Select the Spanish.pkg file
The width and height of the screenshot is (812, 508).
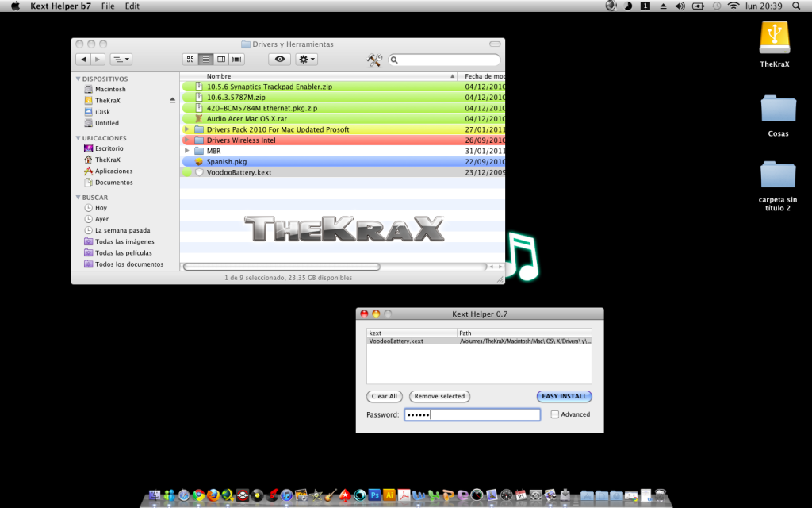[343, 162]
